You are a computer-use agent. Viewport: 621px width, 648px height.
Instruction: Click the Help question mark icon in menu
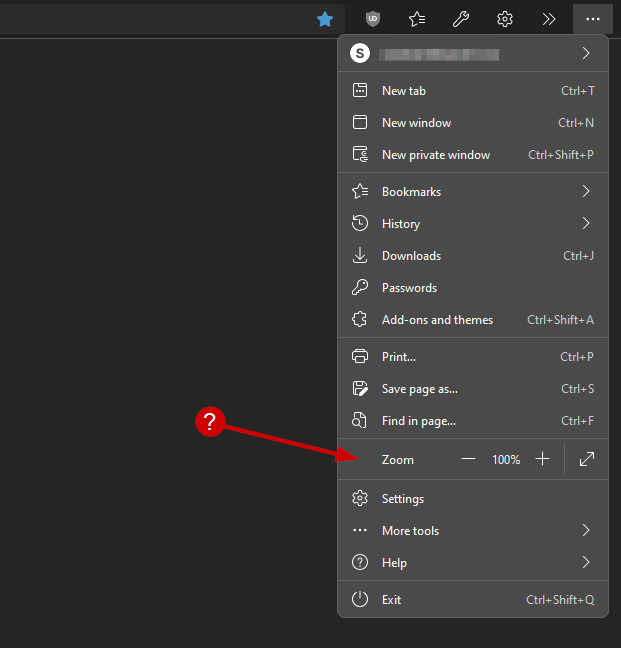point(360,562)
